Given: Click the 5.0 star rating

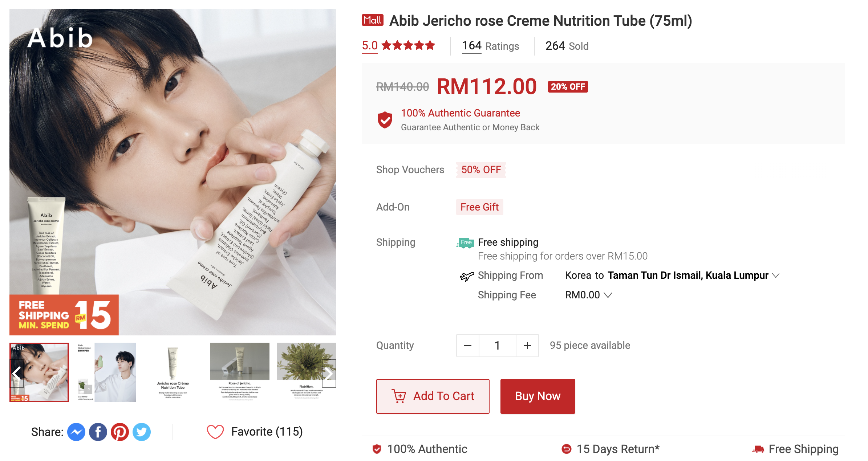Looking at the screenshot, I should point(398,46).
